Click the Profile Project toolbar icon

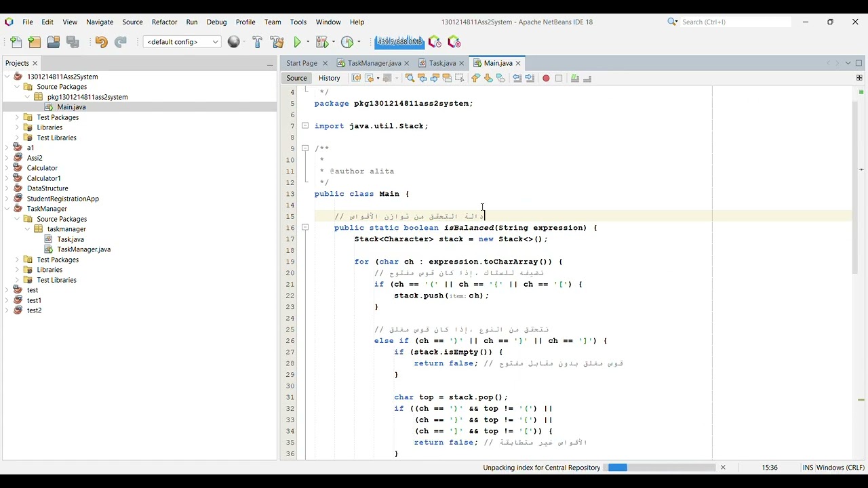(347, 42)
